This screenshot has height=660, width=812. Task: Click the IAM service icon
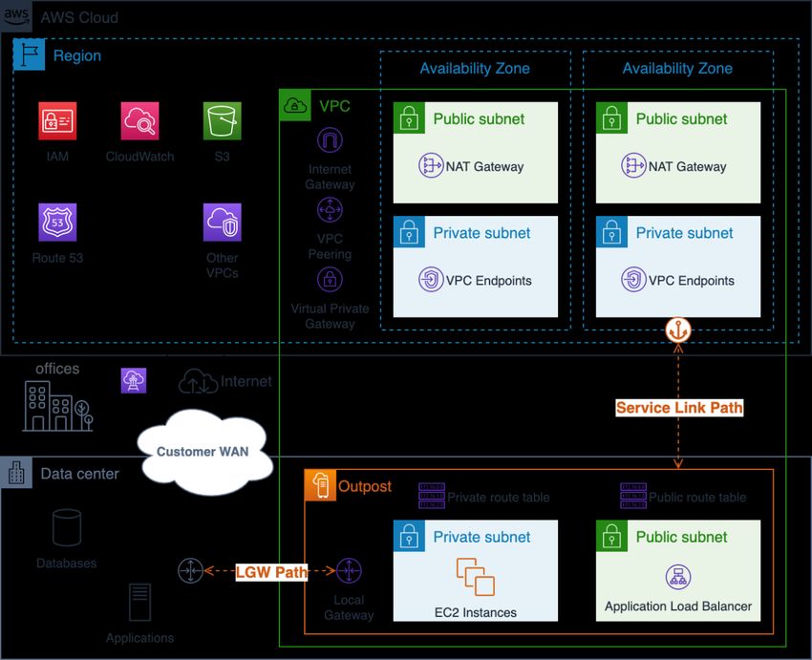(x=57, y=121)
